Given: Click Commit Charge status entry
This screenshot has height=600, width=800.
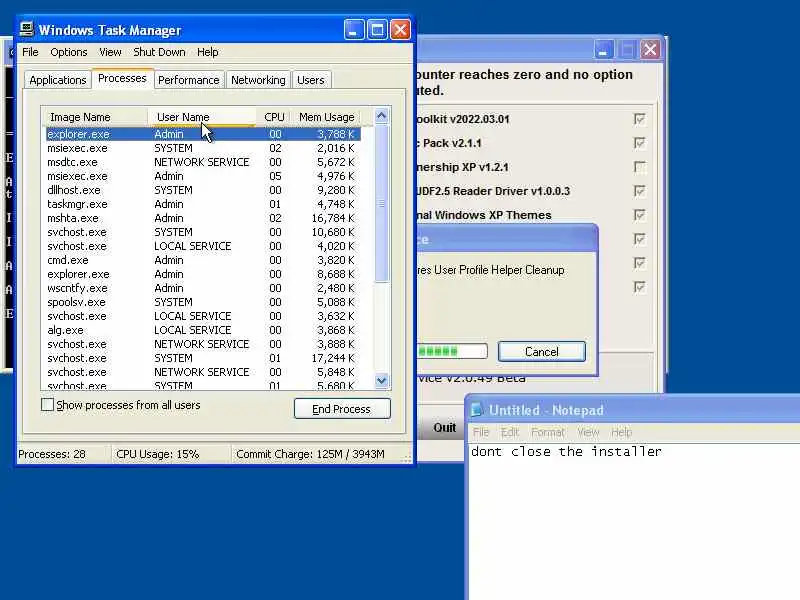Looking at the screenshot, I should click(x=310, y=454).
